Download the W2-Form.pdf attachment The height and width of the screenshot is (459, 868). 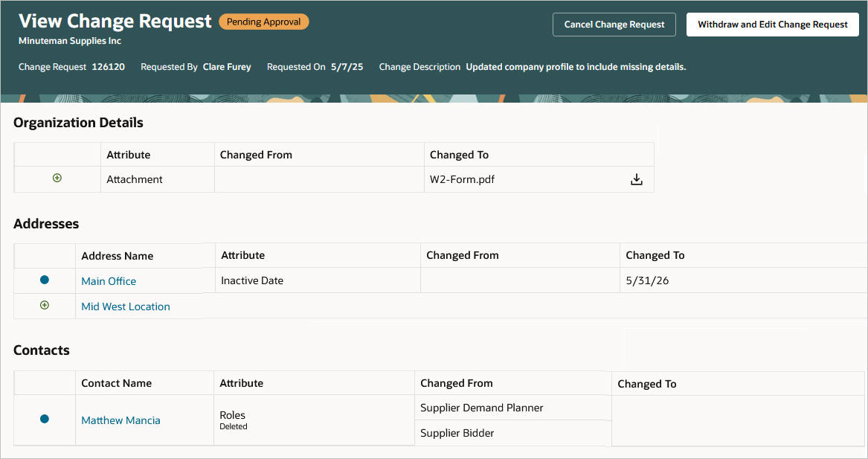pyautogui.click(x=636, y=179)
